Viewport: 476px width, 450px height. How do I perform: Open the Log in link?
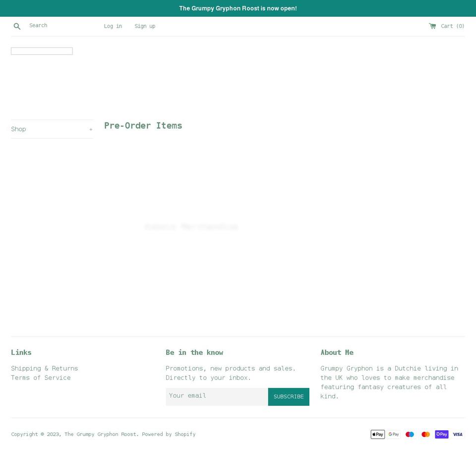[x=113, y=26]
